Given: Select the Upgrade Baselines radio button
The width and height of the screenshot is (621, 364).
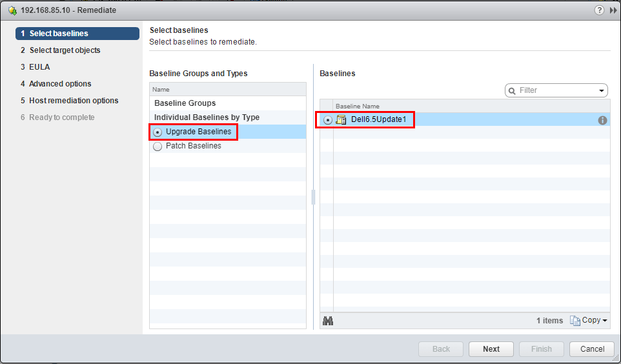Looking at the screenshot, I should click(x=158, y=132).
